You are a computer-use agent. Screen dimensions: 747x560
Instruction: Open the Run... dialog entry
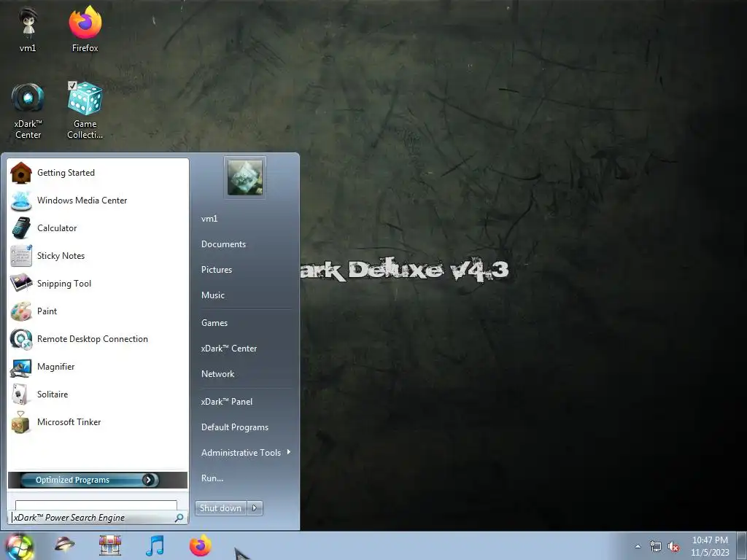pyautogui.click(x=212, y=478)
